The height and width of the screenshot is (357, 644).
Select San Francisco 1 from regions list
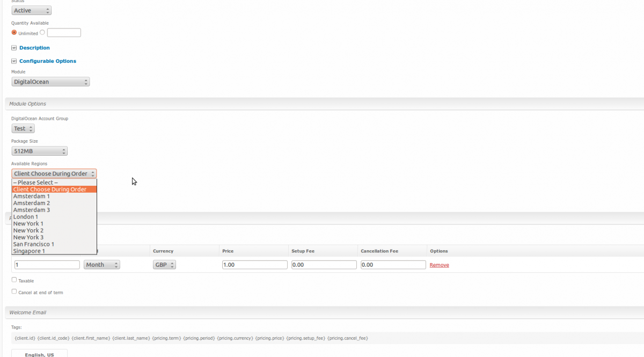(x=54, y=244)
